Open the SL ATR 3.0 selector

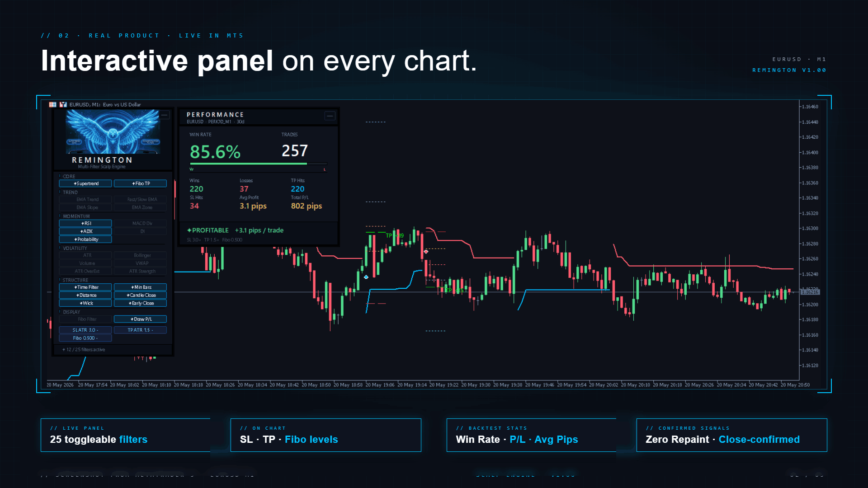coord(85,330)
